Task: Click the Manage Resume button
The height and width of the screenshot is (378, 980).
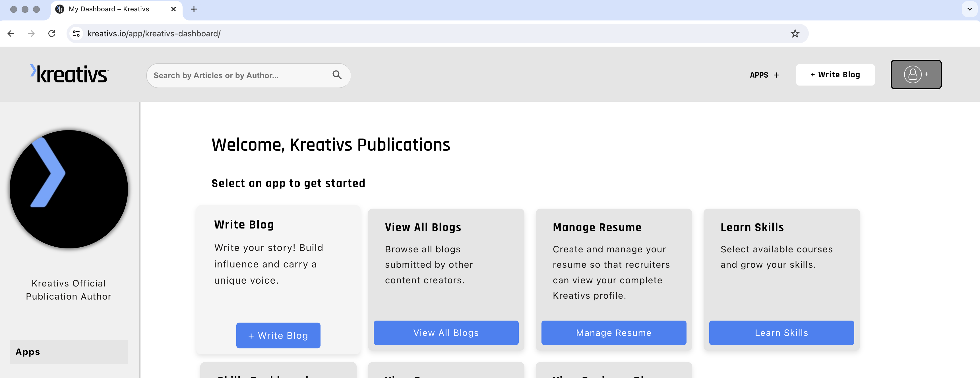Action: [x=614, y=333]
